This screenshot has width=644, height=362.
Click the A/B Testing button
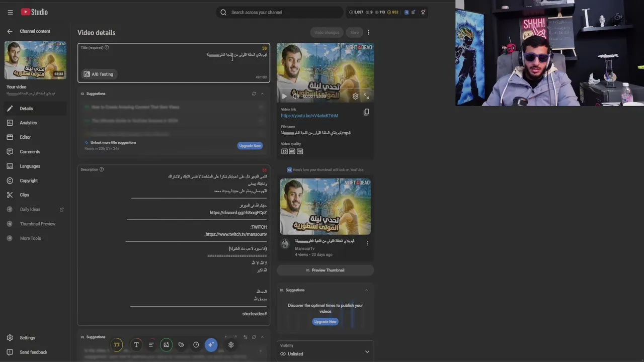click(99, 74)
